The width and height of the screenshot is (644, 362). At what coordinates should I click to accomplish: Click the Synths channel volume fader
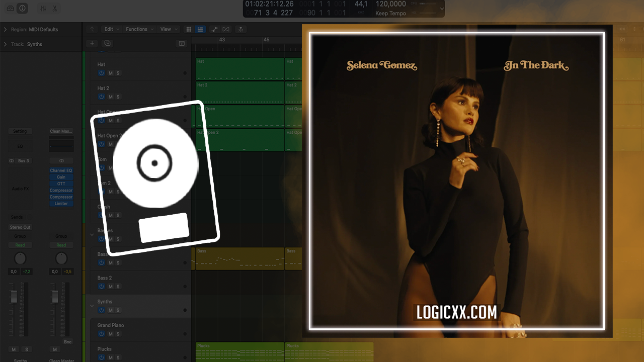click(14, 297)
